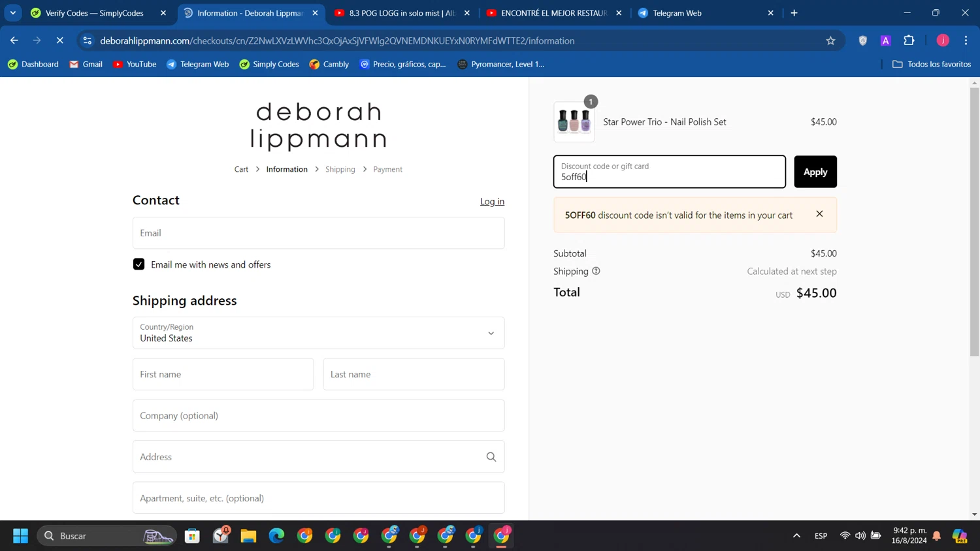Switch to the ENCONTRÉ EL MEJOR RESTAUR tab
980x551 pixels.
[555, 13]
